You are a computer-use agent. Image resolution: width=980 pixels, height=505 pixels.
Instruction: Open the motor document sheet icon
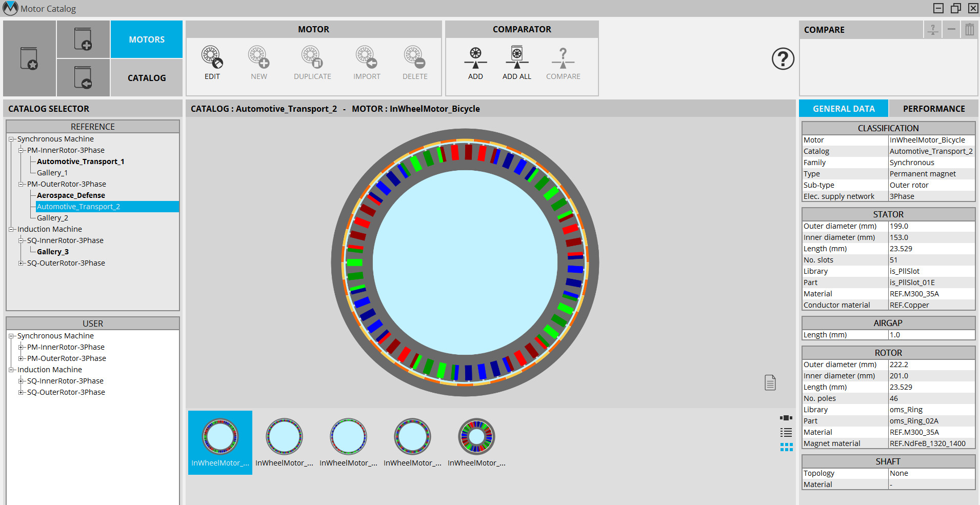point(770,382)
